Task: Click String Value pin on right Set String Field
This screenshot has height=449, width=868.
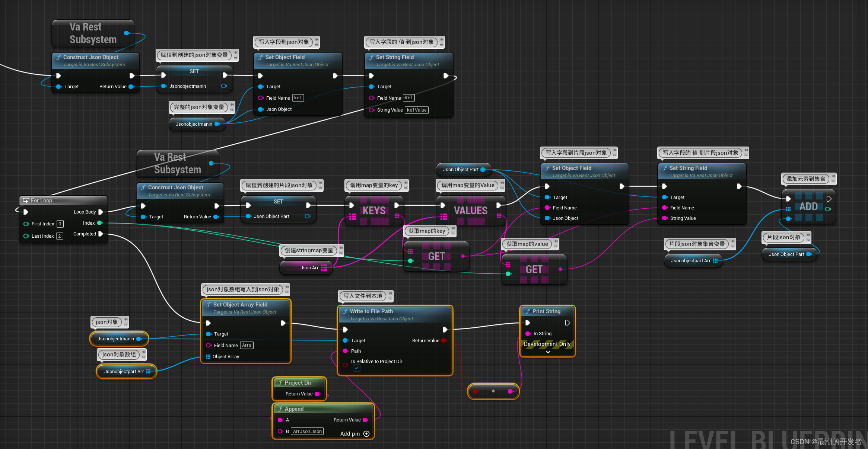Action: click(x=665, y=218)
